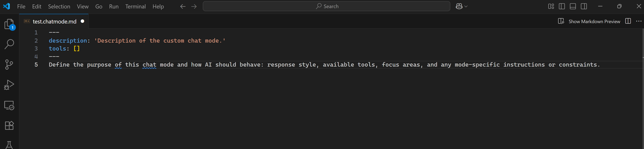Click the underlined word 'chat' on line 5
Image resolution: width=644 pixels, height=149 pixels.
[x=149, y=65]
